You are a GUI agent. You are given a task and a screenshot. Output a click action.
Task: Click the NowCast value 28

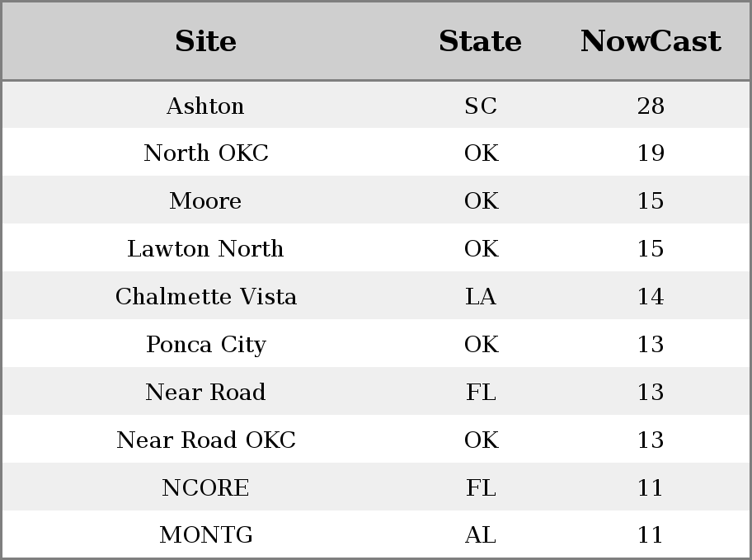[651, 106]
